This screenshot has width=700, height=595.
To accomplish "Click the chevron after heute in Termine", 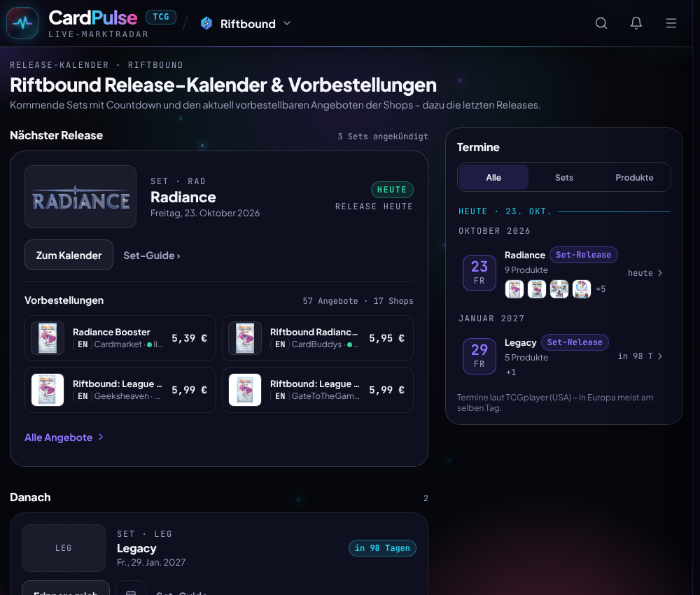I will 660,273.
